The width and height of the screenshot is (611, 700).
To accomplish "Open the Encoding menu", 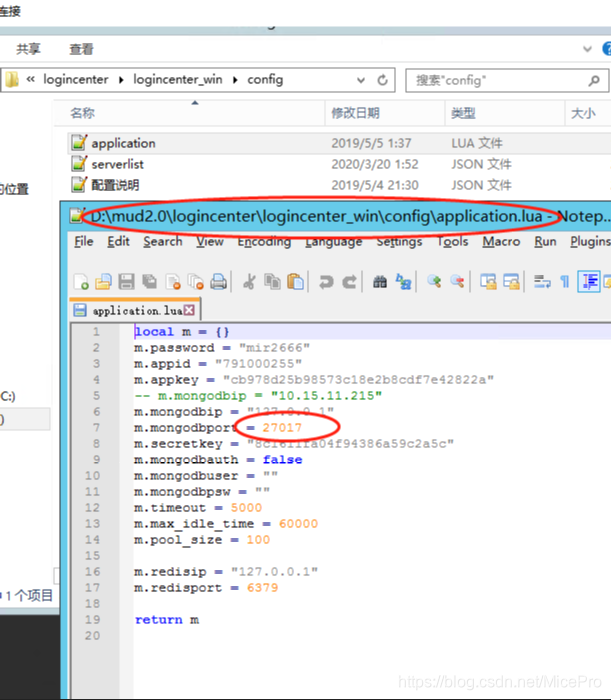I will (x=264, y=242).
